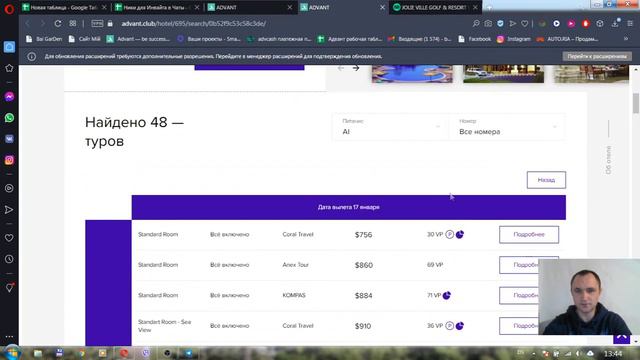The width and height of the screenshot is (640, 360).
Task: Open the downloads icon in toolbar
Action: tap(615, 24)
